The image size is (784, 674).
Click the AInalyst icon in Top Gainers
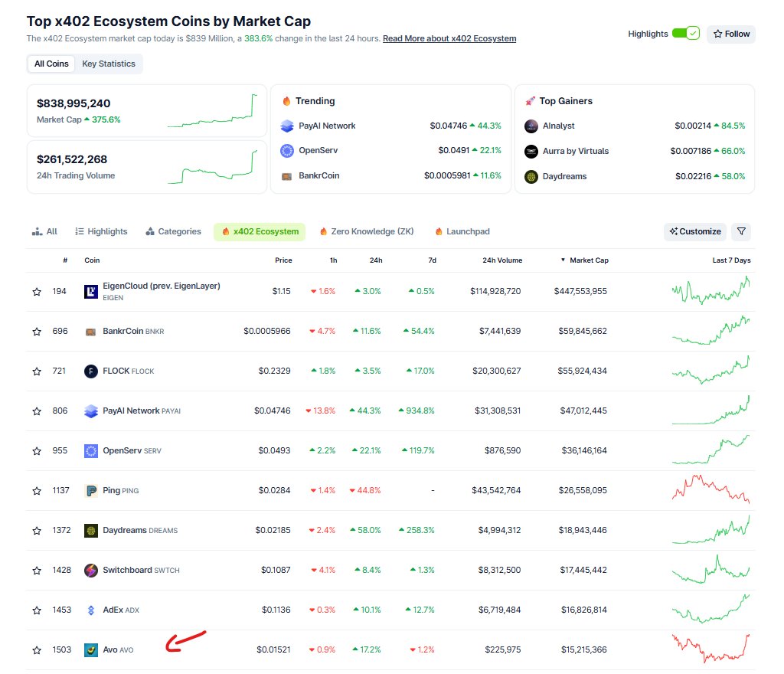(x=531, y=126)
